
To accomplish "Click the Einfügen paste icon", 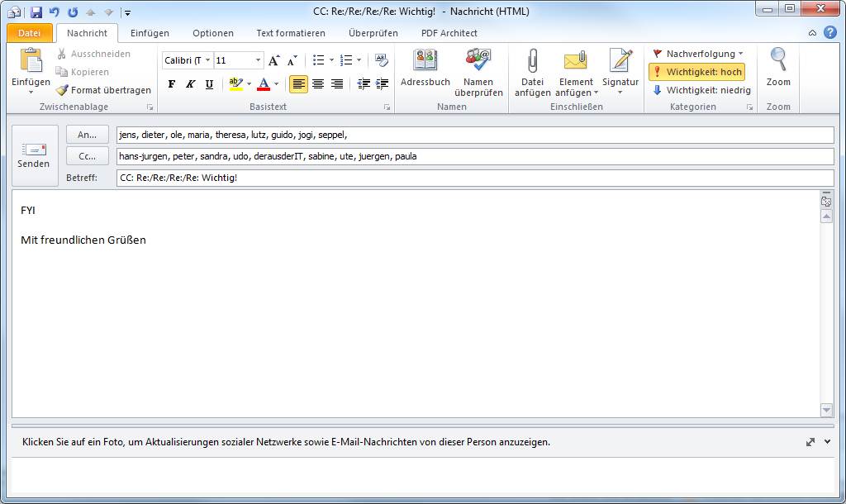I will click(x=31, y=62).
